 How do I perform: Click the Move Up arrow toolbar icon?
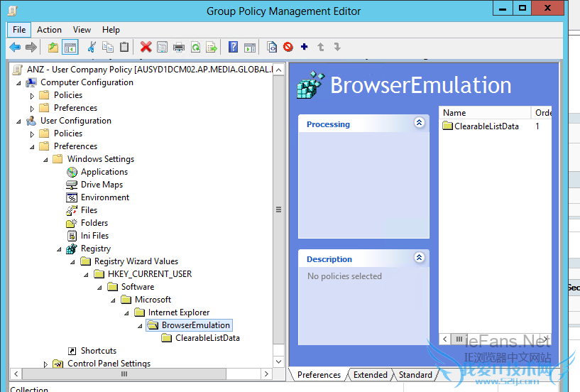[x=321, y=47]
